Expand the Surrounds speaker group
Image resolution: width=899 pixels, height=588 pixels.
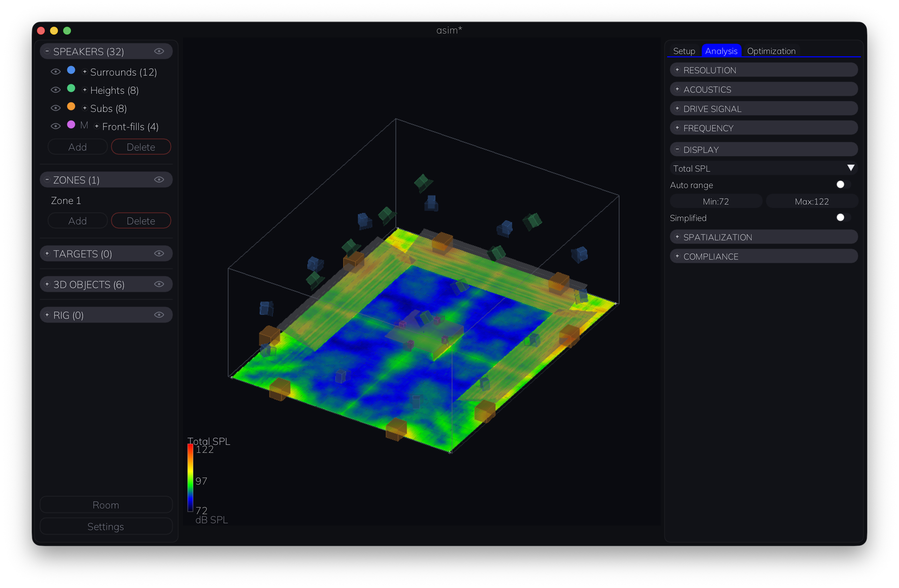click(x=85, y=72)
